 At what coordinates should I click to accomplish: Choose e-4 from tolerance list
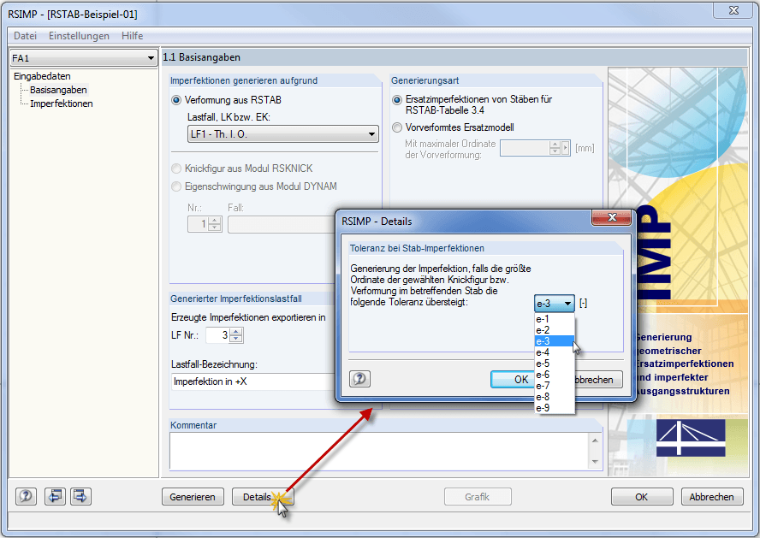[x=554, y=352]
